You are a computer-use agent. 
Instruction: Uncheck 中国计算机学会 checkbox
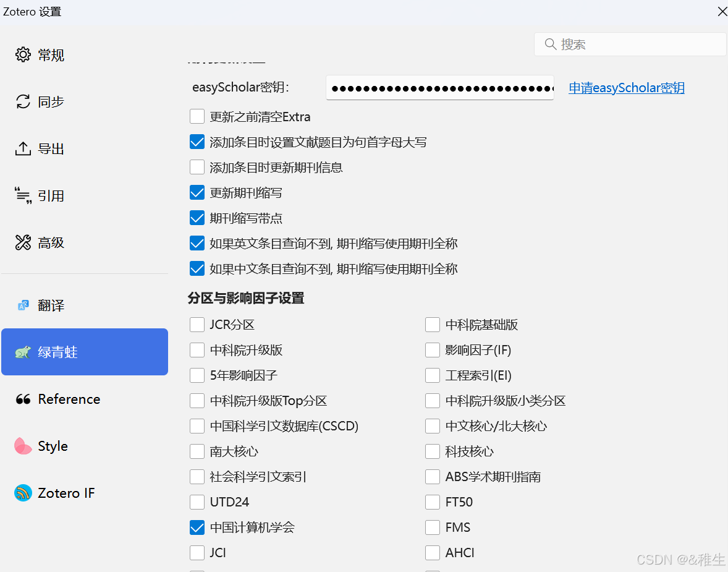point(197,527)
